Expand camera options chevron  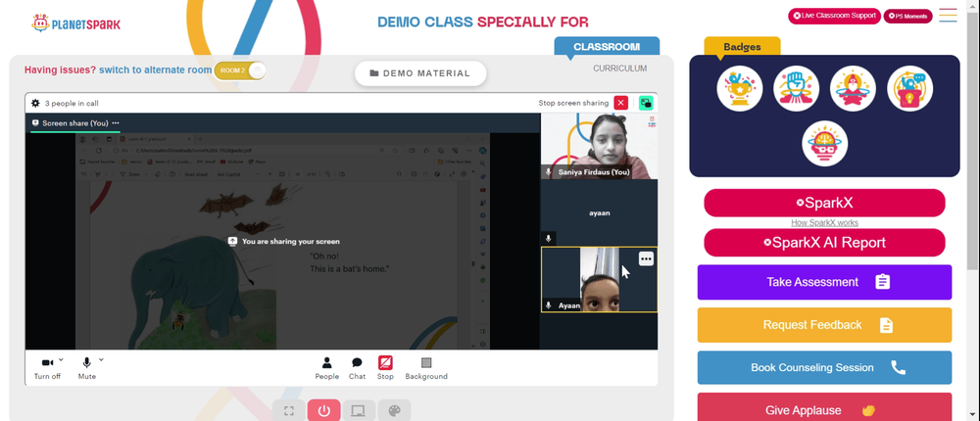pyautogui.click(x=61, y=359)
